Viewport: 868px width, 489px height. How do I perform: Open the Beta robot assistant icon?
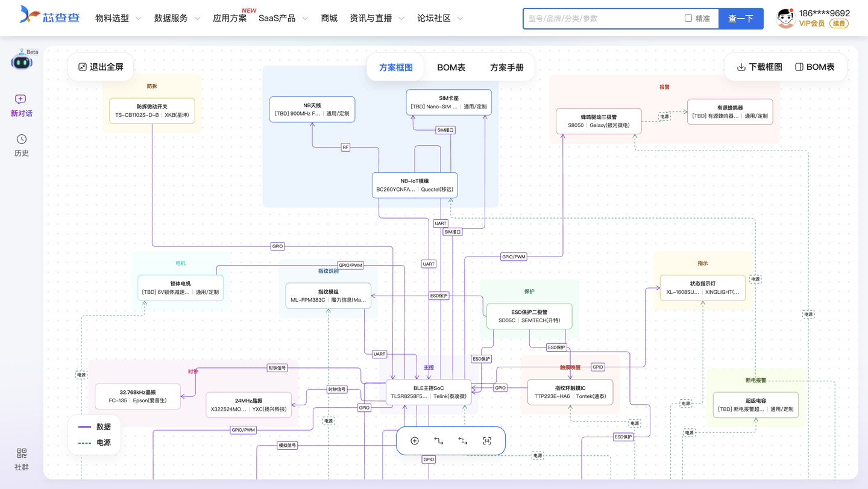(22, 61)
